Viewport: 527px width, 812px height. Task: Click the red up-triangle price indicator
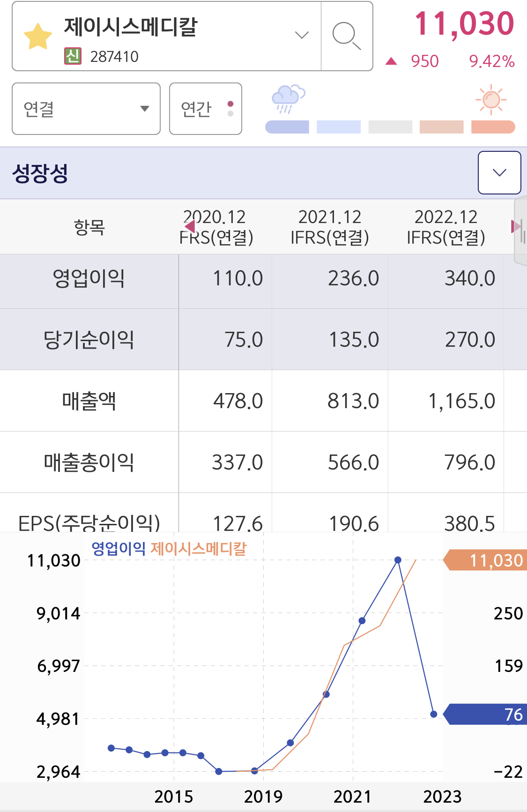tap(391, 61)
